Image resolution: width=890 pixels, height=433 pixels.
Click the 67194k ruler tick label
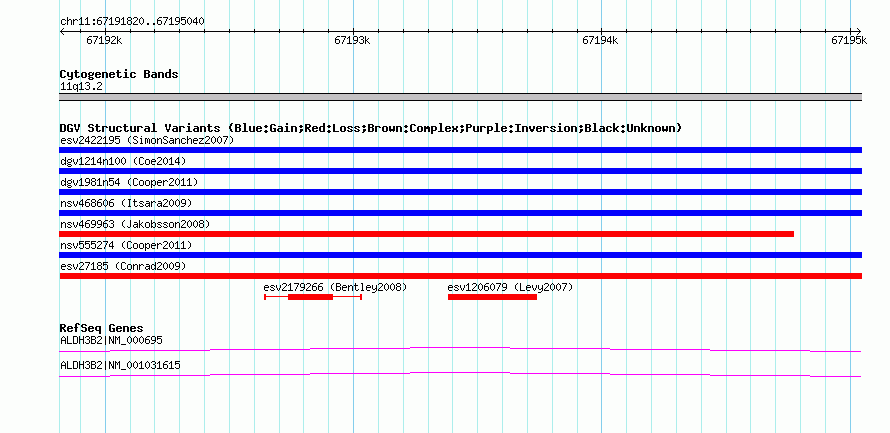pos(601,40)
